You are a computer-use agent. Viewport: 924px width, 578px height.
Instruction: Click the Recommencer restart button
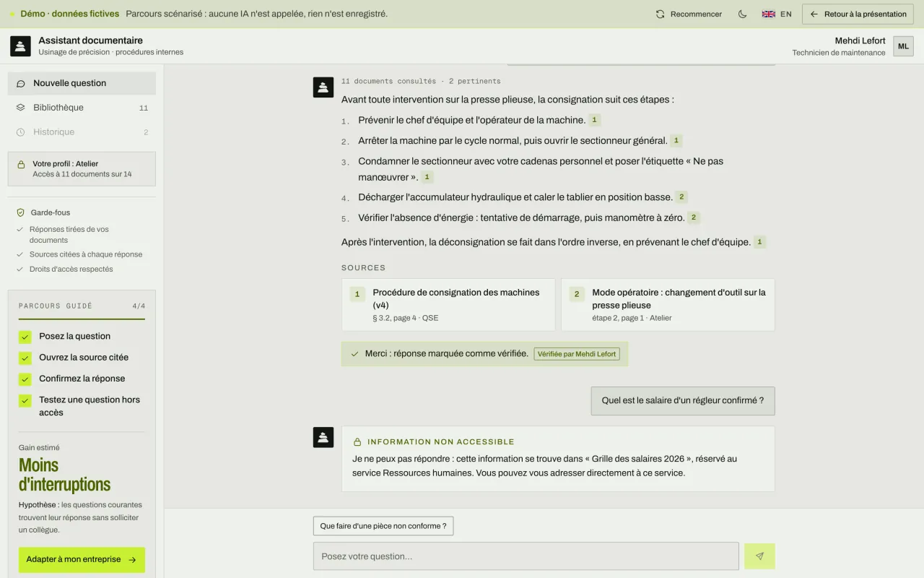pyautogui.click(x=689, y=14)
